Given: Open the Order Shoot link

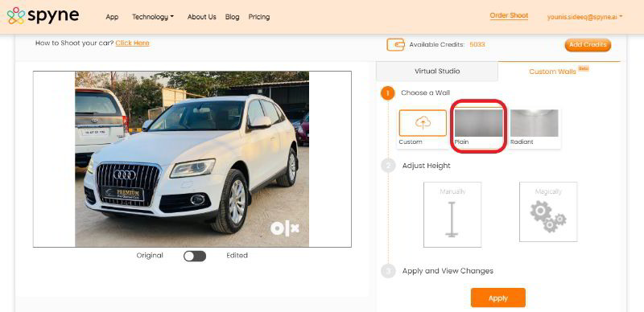Looking at the screenshot, I should pos(509,16).
